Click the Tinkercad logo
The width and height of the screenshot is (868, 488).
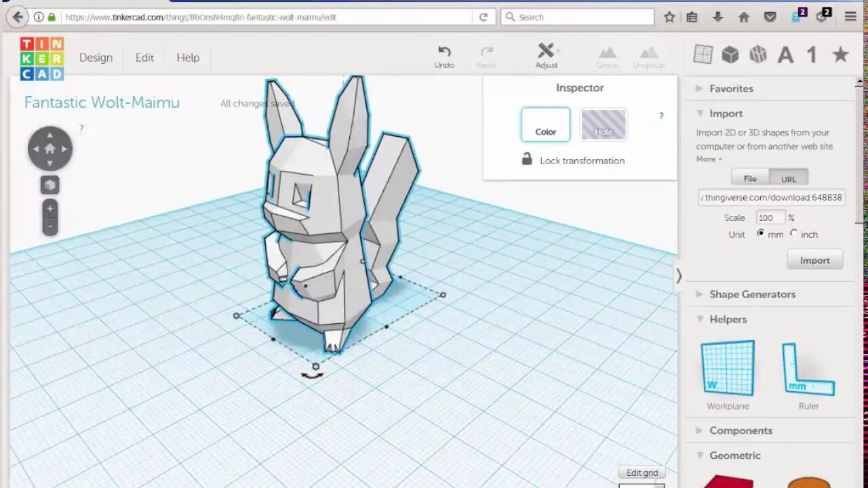tap(42, 59)
